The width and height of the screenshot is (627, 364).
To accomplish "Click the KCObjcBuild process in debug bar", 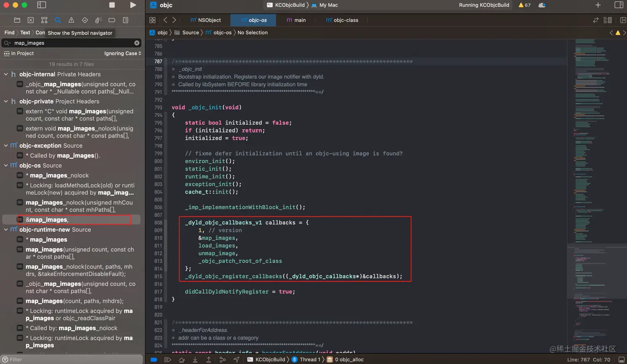I will pyautogui.click(x=266, y=359).
